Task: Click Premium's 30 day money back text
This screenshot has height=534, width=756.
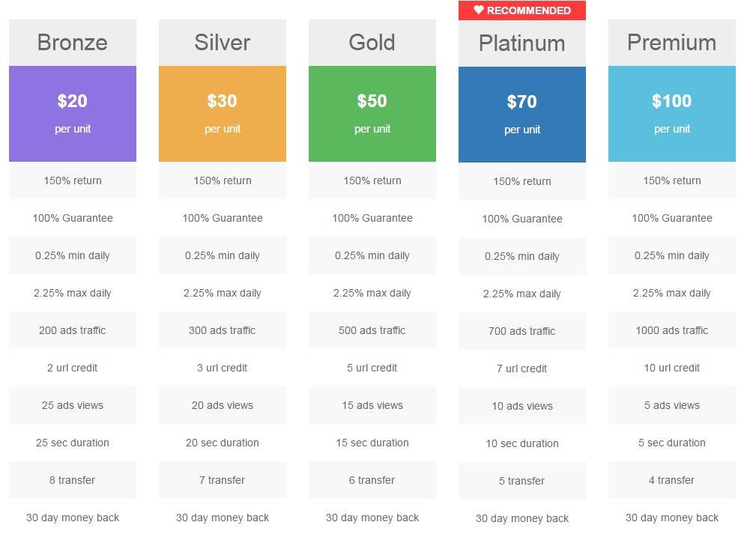Action: [x=672, y=518]
